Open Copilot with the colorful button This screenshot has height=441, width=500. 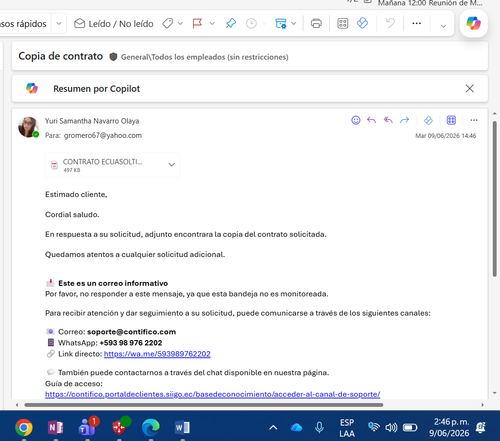click(474, 23)
